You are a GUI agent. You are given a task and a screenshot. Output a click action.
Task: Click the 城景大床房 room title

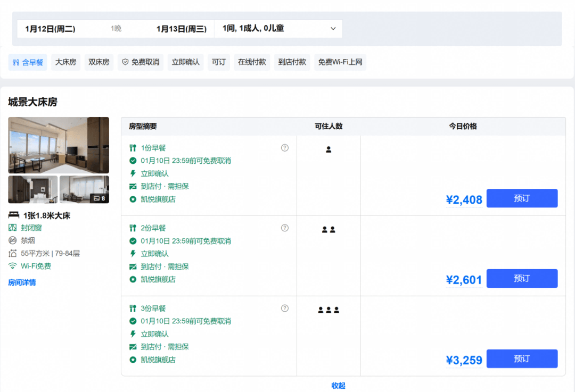tap(32, 102)
